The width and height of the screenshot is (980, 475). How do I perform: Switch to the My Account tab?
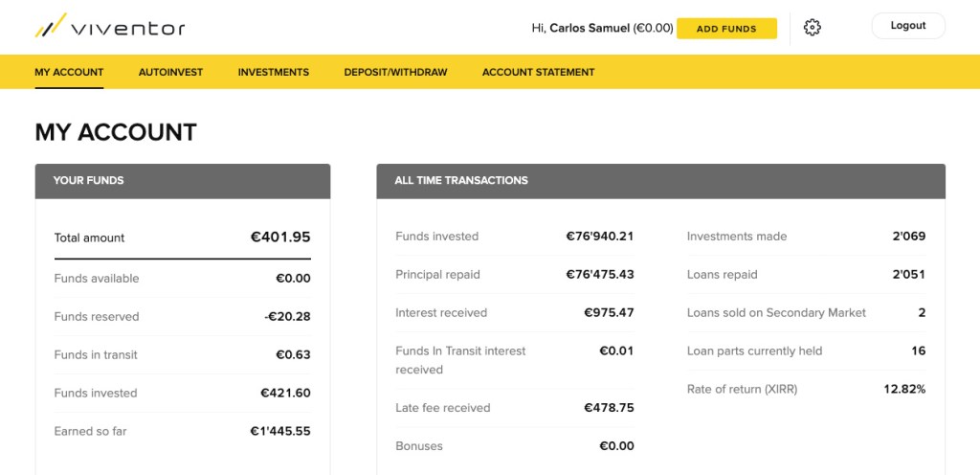(x=69, y=72)
